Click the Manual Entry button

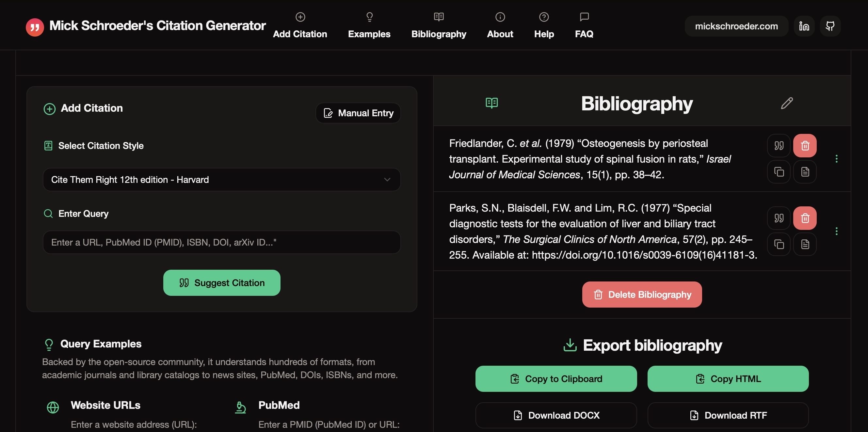358,113
